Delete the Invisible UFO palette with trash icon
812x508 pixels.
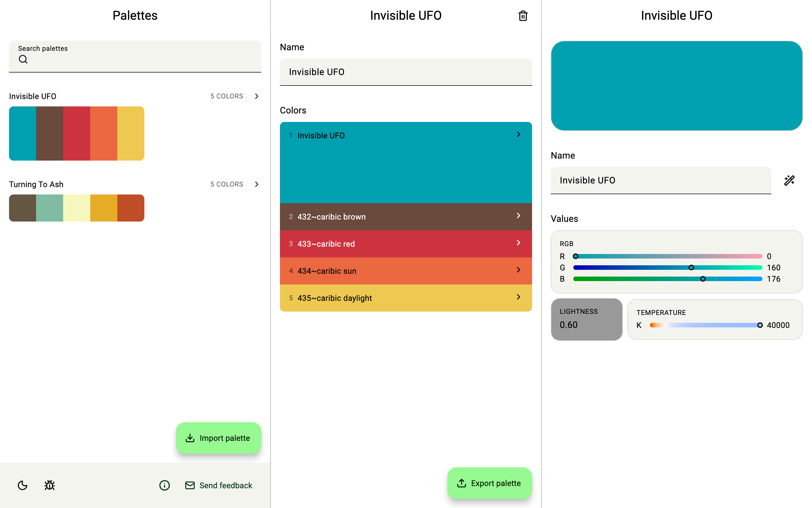click(x=523, y=16)
